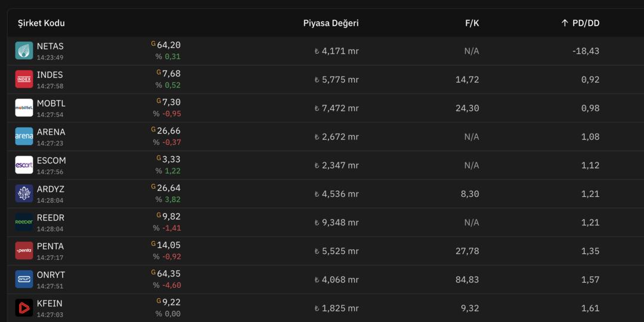Viewport: 644px width, 322px height.
Task: Select the PENTA red logo icon
Action: (x=24, y=251)
